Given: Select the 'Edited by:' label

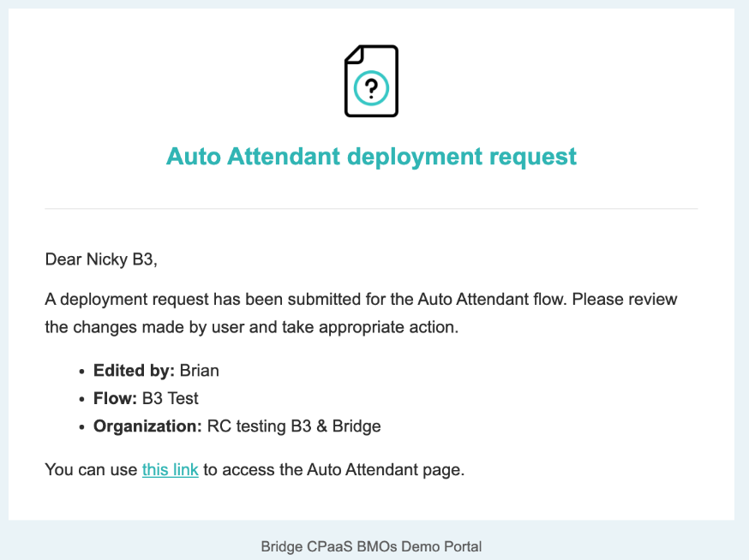Looking at the screenshot, I should click(x=134, y=371).
